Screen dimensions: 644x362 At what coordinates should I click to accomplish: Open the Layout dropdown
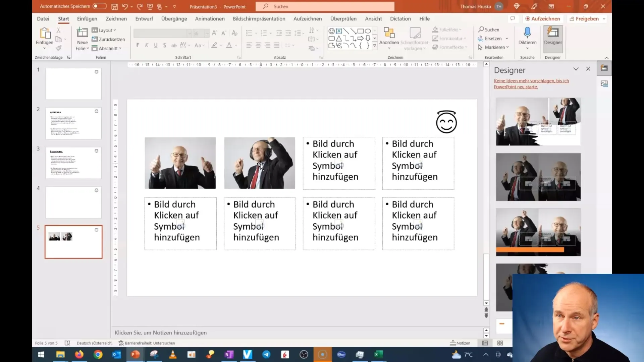(x=104, y=30)
